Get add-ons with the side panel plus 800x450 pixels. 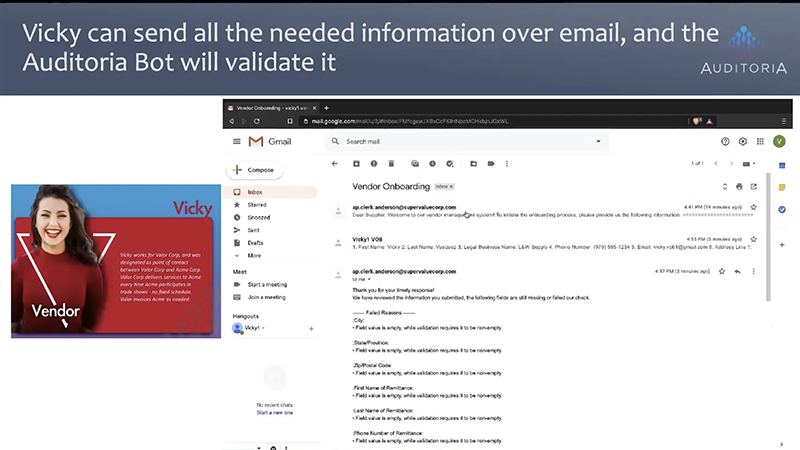pos(782,245)
